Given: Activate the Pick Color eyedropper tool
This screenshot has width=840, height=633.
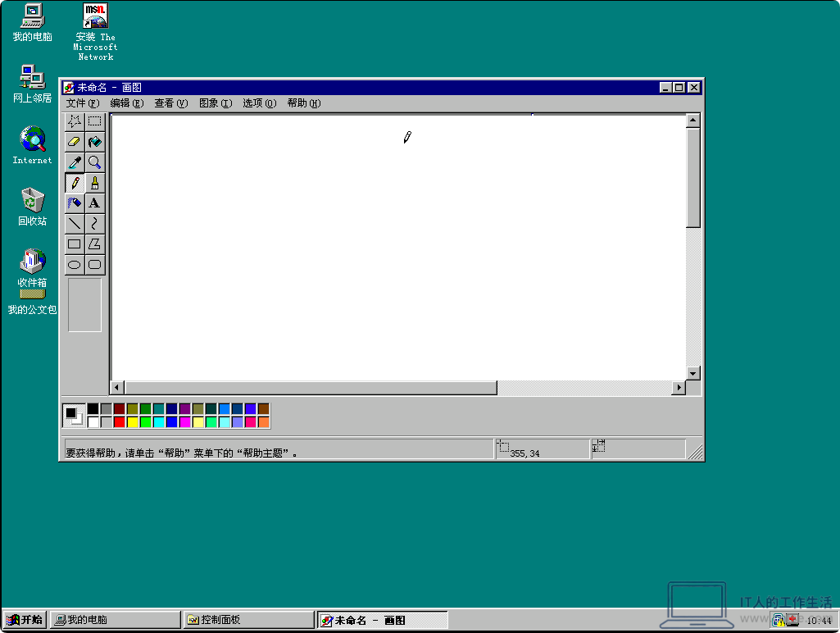Looking at the screenshot, I should pyautogui.click(x=75, y=162).
